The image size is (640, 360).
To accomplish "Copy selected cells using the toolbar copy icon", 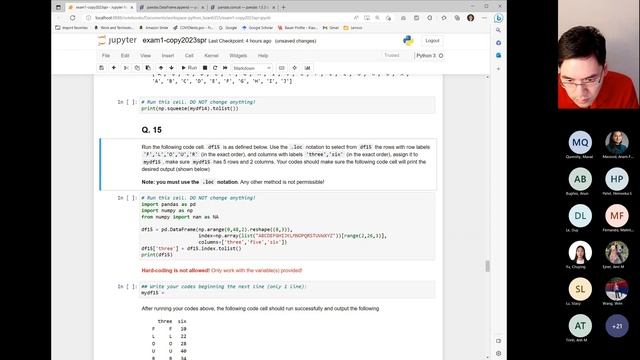I will coord(137,68).
